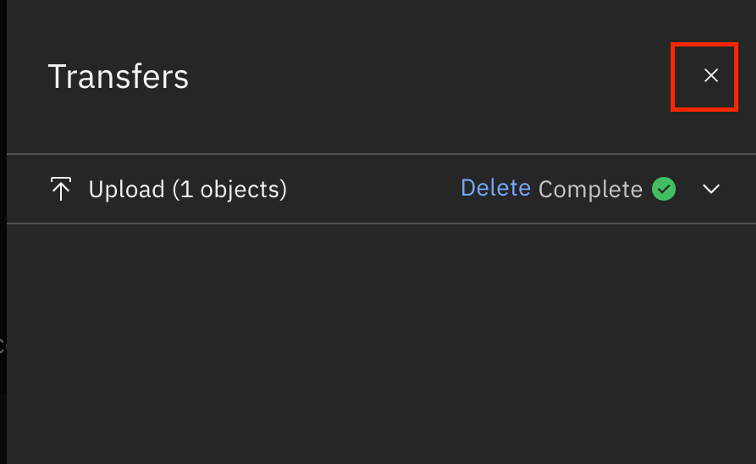Delete the completed upload transfer

[495, 188]
